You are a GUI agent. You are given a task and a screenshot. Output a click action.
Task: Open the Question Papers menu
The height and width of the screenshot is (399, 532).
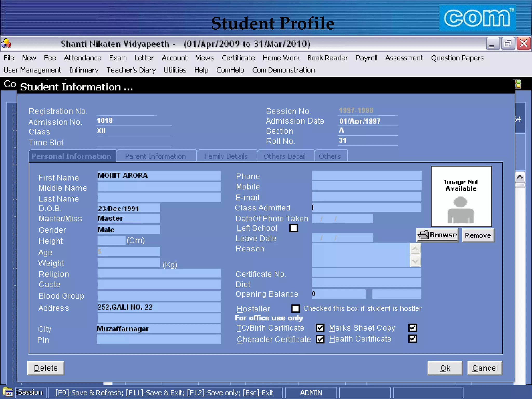pyautogui.click(x=457, y=58)
